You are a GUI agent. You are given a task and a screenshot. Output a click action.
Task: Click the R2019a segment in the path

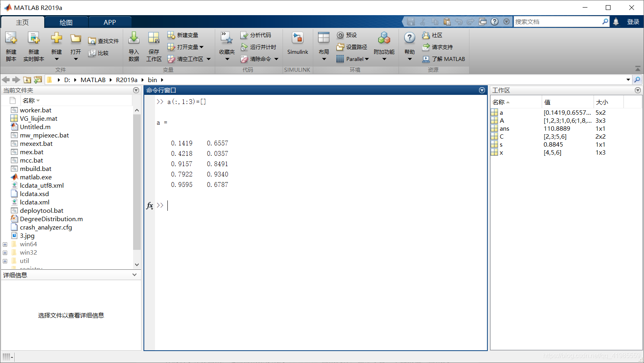pos(127,80)
